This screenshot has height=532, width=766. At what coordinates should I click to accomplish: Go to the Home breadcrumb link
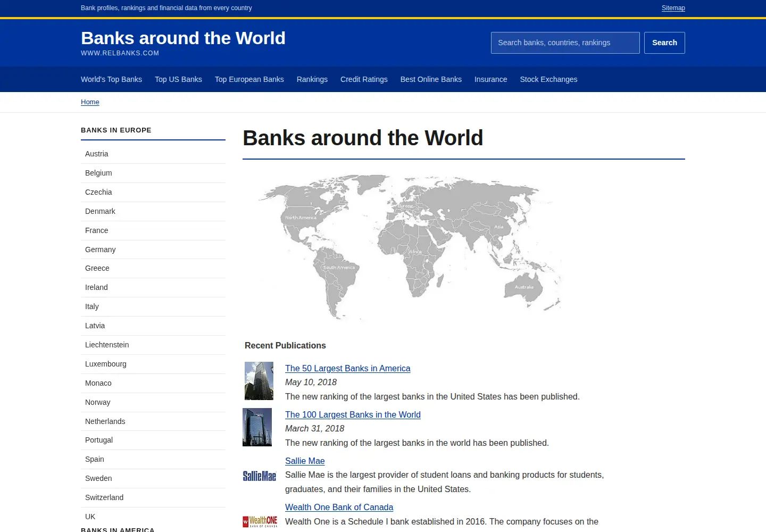(x=90, y=102)
